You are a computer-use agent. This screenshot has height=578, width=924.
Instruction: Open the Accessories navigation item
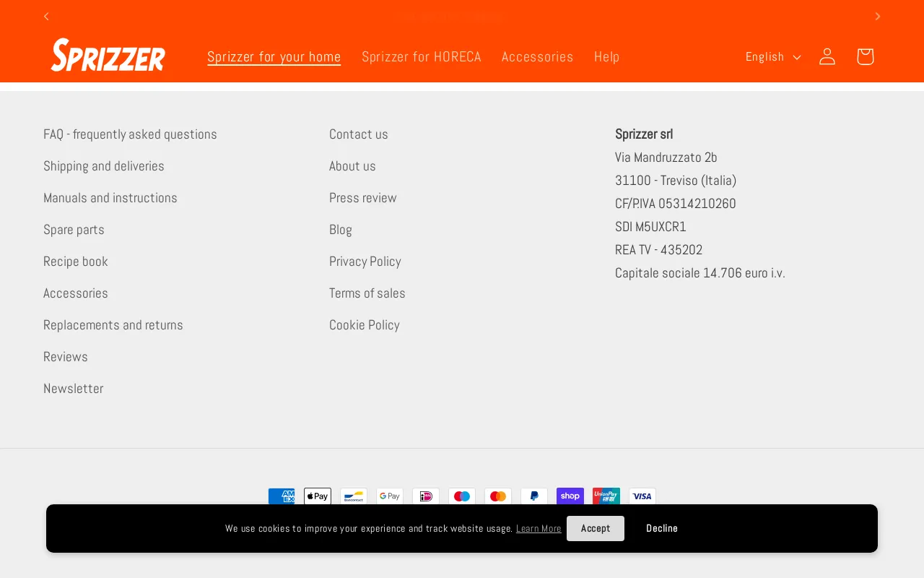tap(537, 56)
